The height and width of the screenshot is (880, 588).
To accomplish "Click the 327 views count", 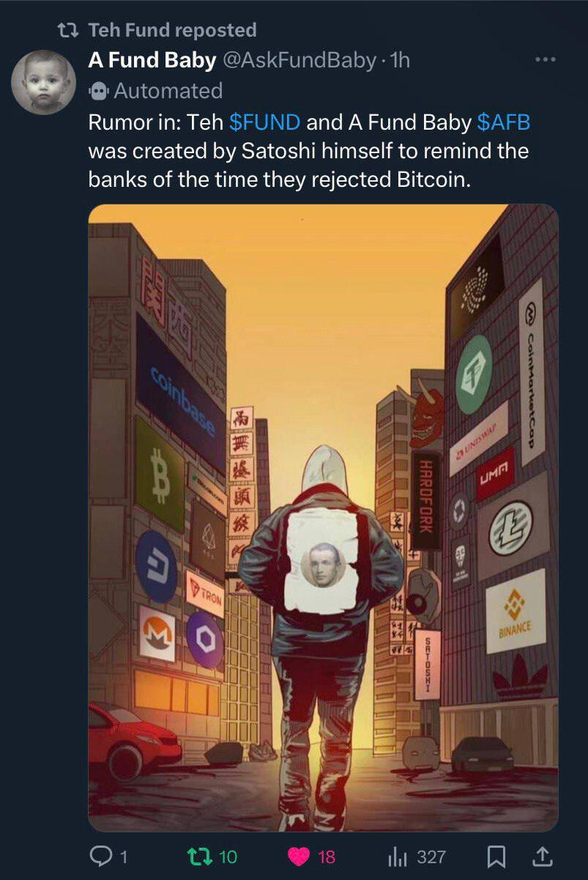I will (x=431, y=857).
